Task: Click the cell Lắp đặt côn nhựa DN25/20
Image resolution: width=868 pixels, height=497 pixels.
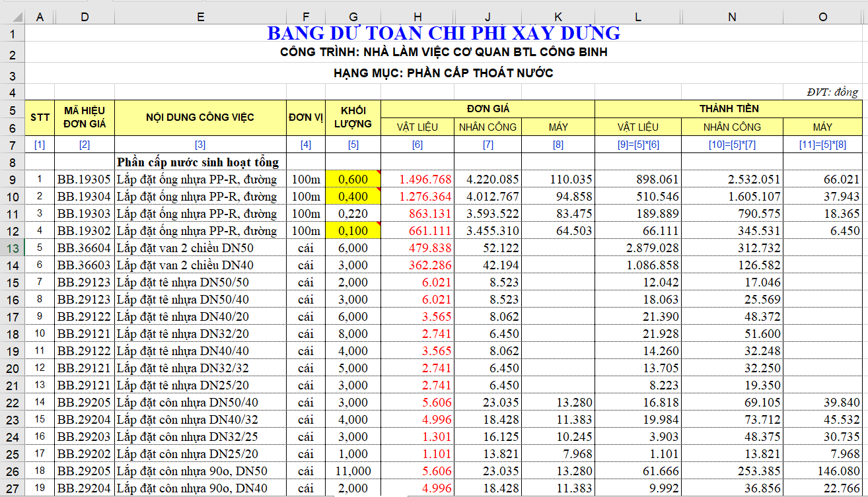Action: coord(200,453)
